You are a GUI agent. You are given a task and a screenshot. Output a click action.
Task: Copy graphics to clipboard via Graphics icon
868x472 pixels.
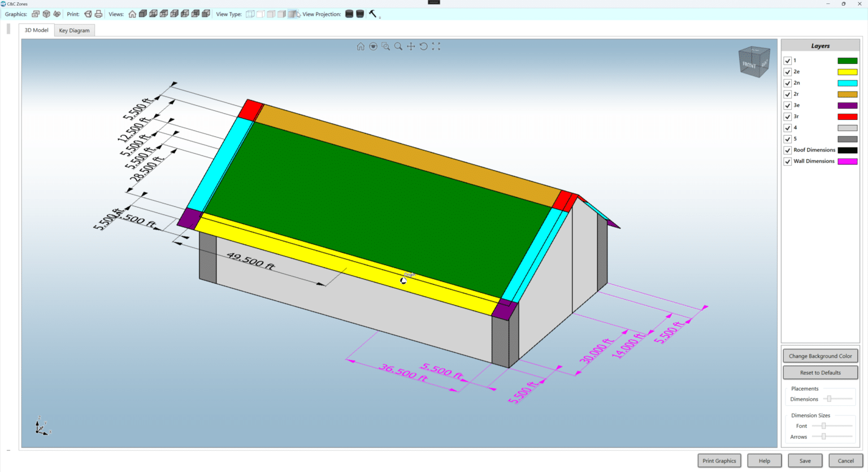coord(34,14)
